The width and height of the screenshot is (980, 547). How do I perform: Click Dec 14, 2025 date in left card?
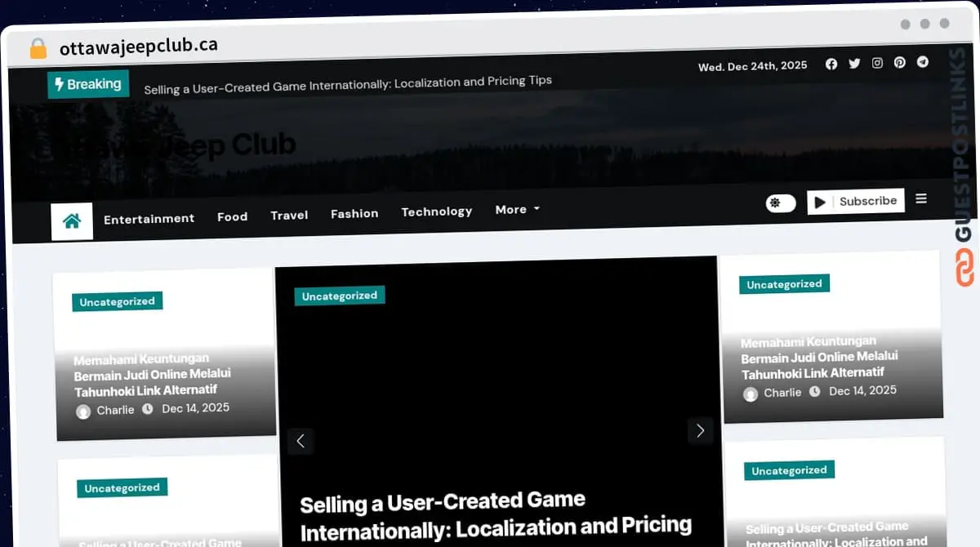pos(195,408)
